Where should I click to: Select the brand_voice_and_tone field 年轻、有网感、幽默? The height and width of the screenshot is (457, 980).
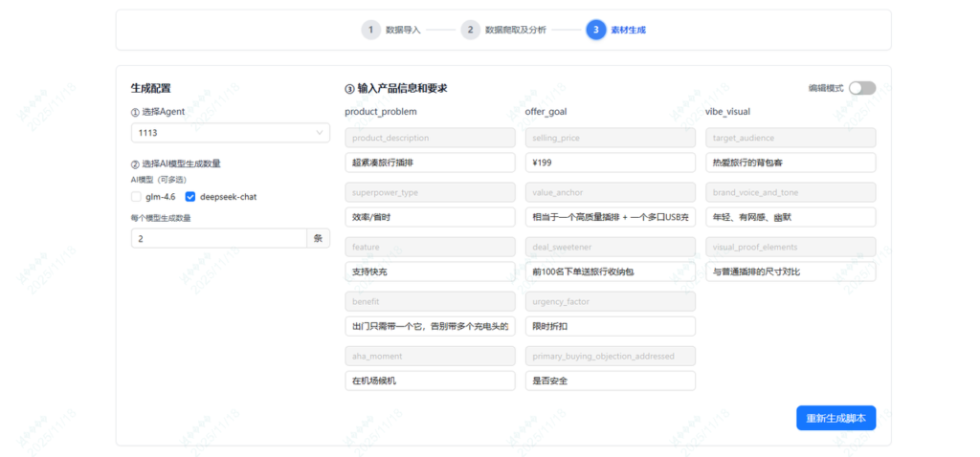coord(790,217)
